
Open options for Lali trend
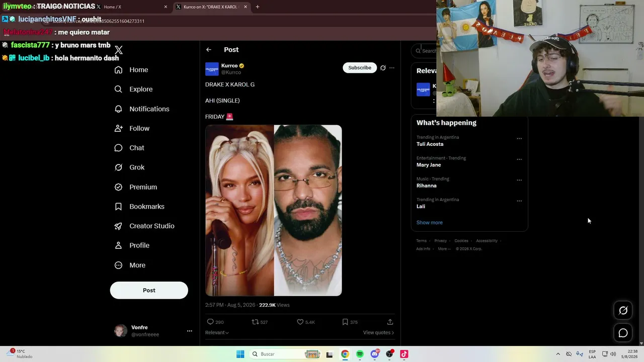[x=519, y=201]
